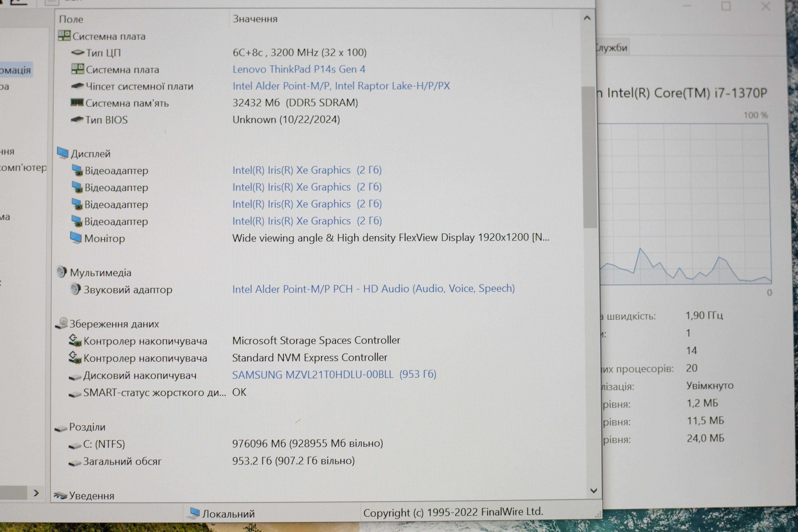Screen dimensions: 798x532
Task: Select the 32432 Мб (DDR5 SDRAM) value
Action: click(295, 103)
